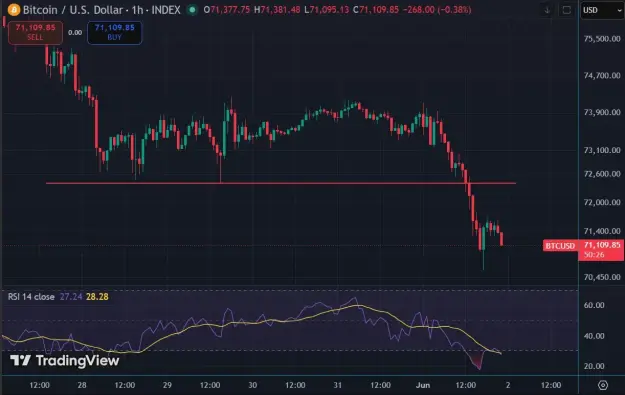Click the 73,100.00 price axis label
Image resolution: width=625 pixels, height=395 pixels.
click(x=602, y=150)
